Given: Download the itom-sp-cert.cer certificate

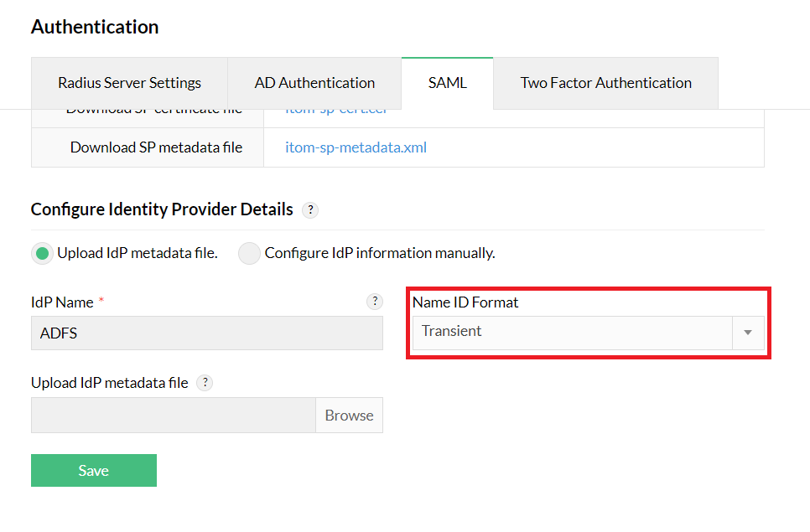Looking at the screenshot, I should pos(335,108).
